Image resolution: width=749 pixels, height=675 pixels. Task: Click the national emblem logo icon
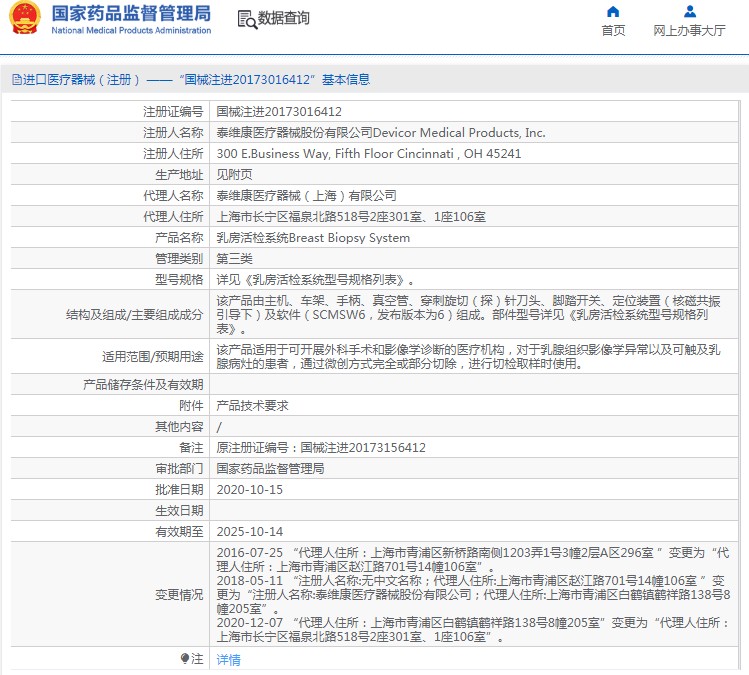point(24,19)
